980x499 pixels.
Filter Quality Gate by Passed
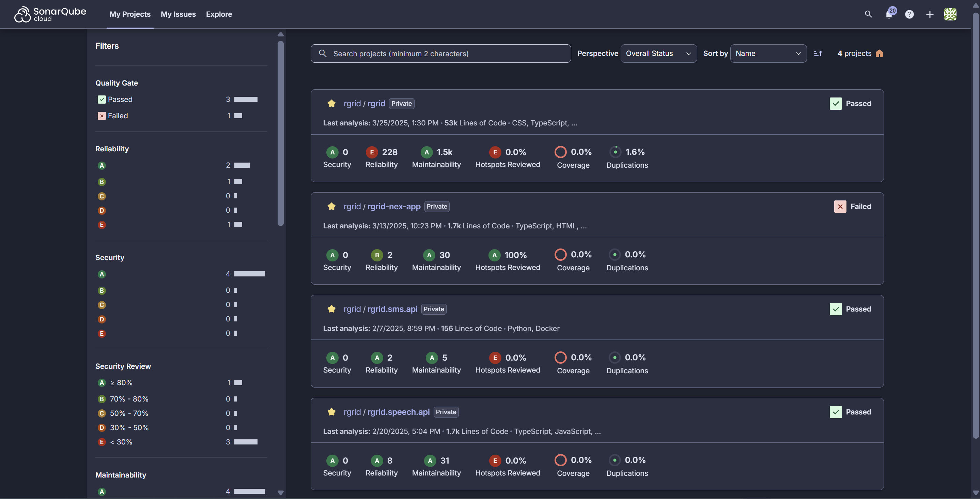click(181, 99)
